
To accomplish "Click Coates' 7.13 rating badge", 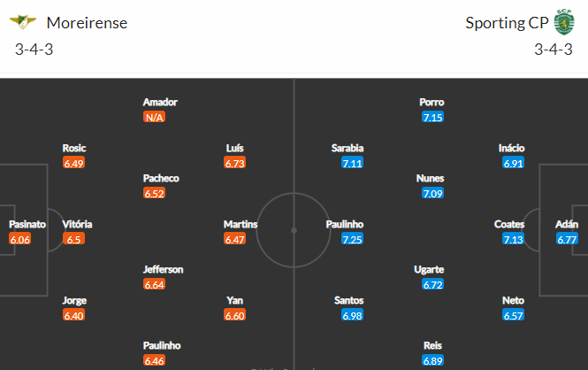I will tap(513, 239).
